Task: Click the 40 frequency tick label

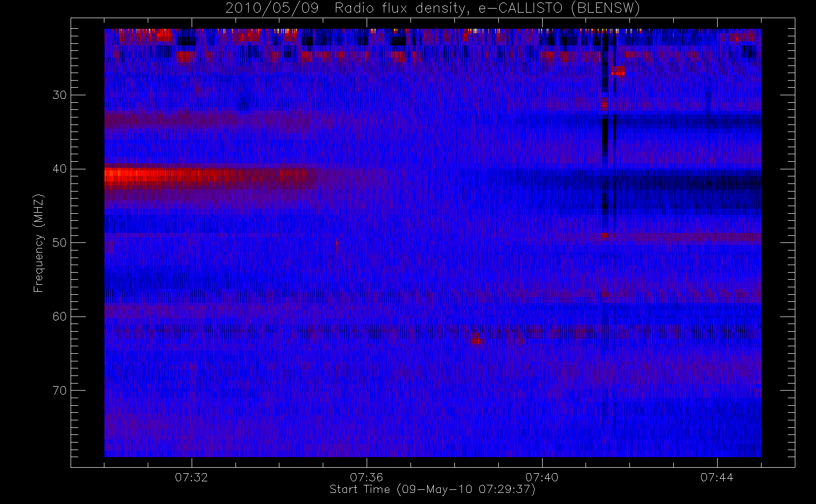Action: [60, 169]
